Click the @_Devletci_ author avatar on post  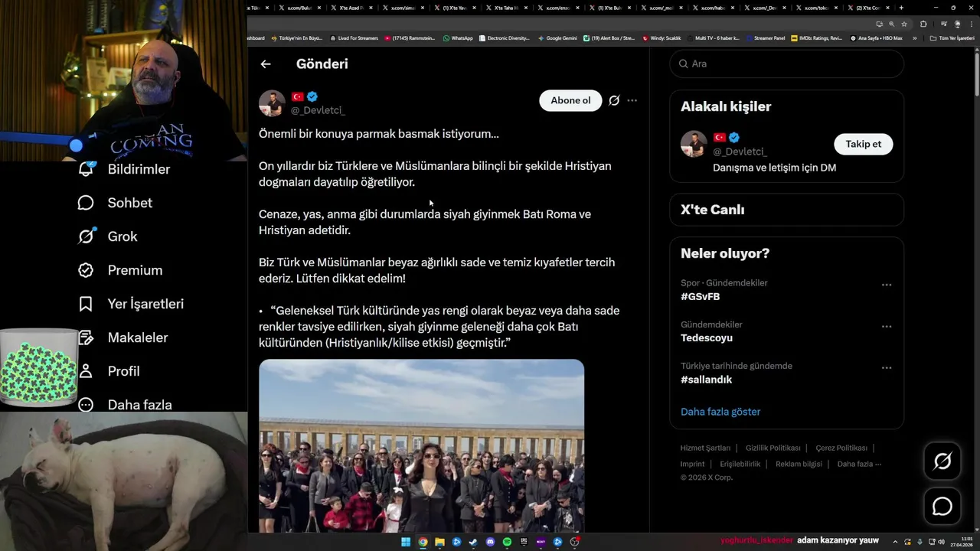pyautogui.click(x=272, y=103)
